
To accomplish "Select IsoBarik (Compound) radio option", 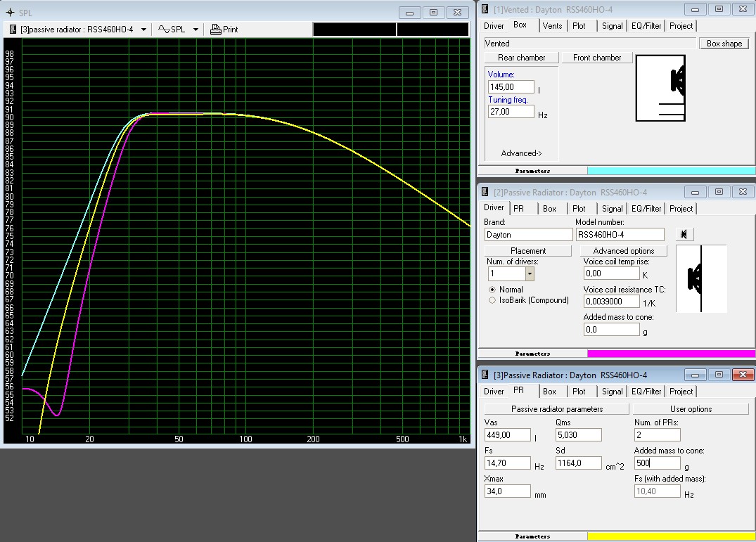I will click(x=492, y=300).
